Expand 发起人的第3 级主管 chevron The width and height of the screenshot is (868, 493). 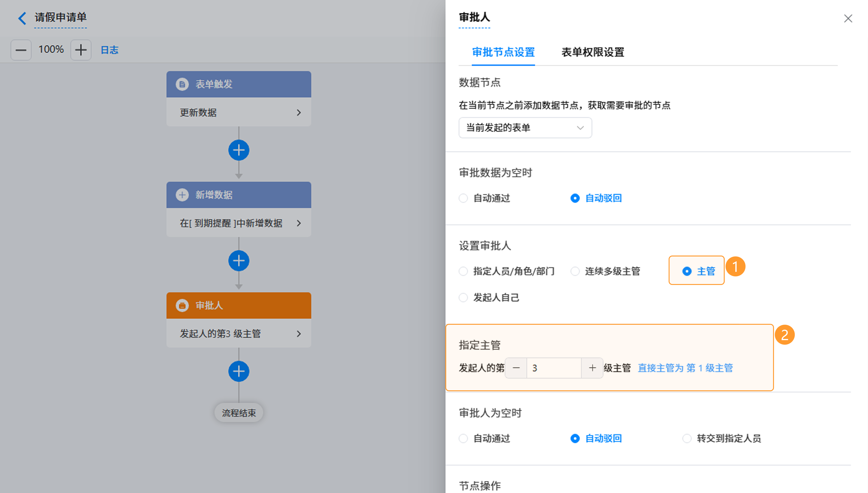coord(298,334)
